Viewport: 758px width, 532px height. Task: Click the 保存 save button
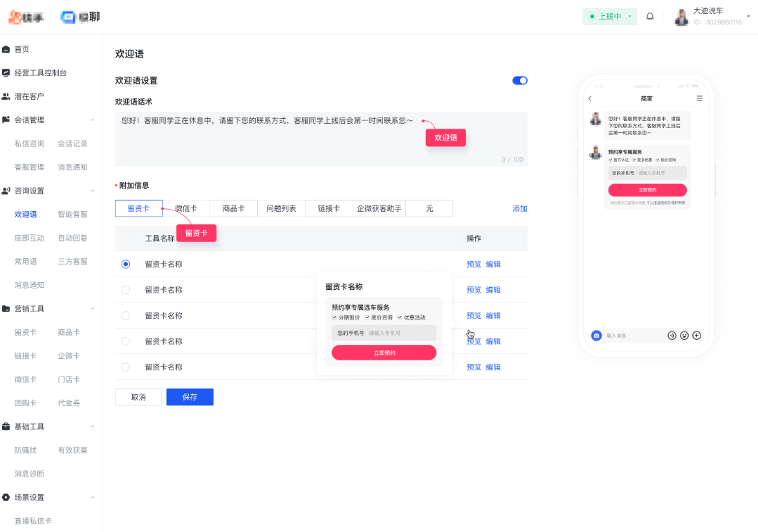189,396
